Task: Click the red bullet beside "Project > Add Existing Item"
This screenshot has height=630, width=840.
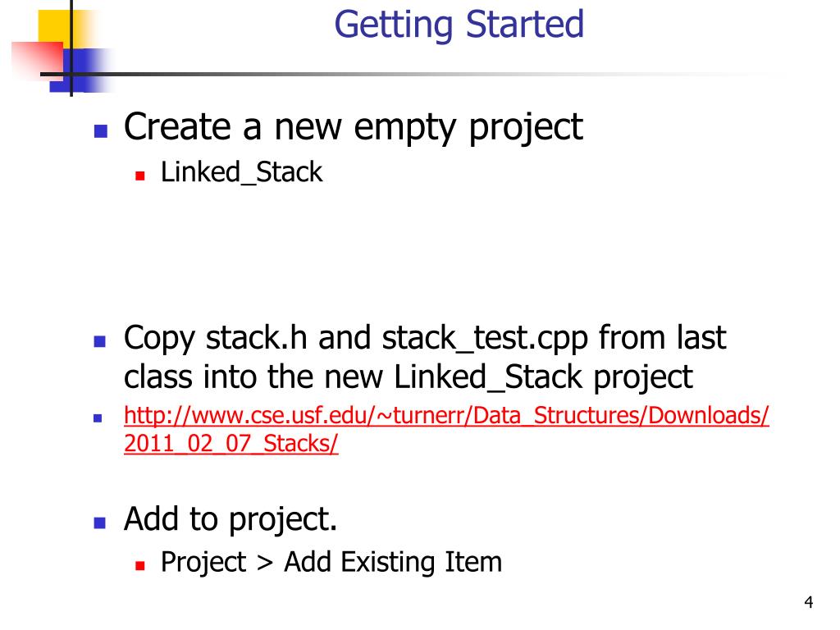Action: click(x=139, y=565)
